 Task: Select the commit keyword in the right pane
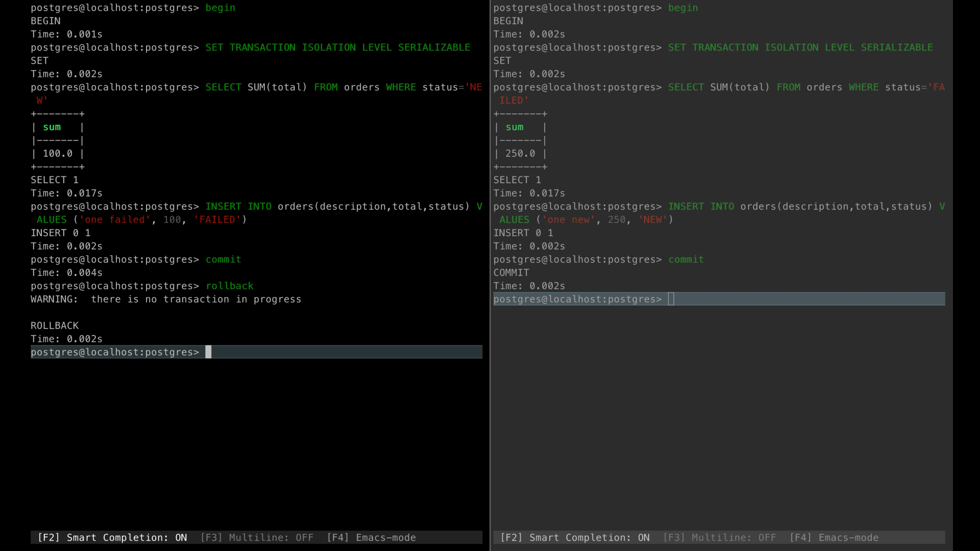(685, 259)
